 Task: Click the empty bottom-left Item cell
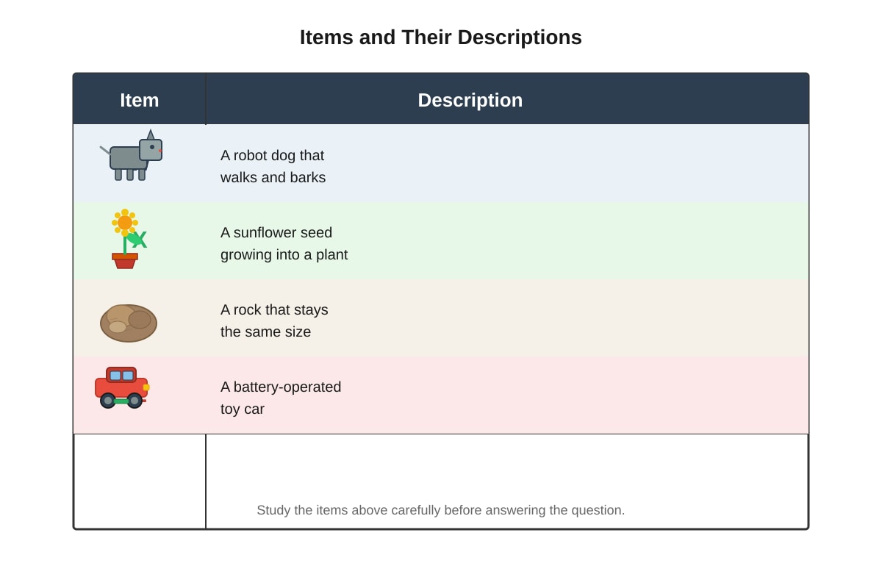click(140, 481)
